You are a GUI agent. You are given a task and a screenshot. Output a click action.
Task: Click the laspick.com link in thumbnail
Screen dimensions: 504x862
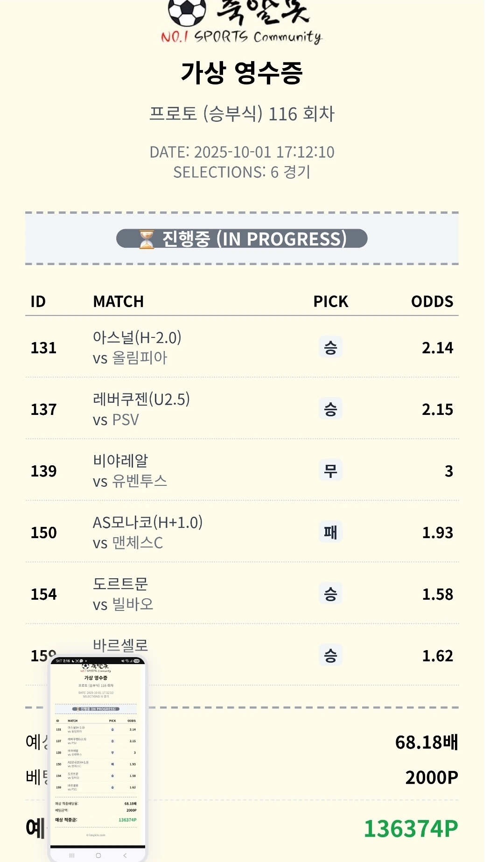point(96,835)
